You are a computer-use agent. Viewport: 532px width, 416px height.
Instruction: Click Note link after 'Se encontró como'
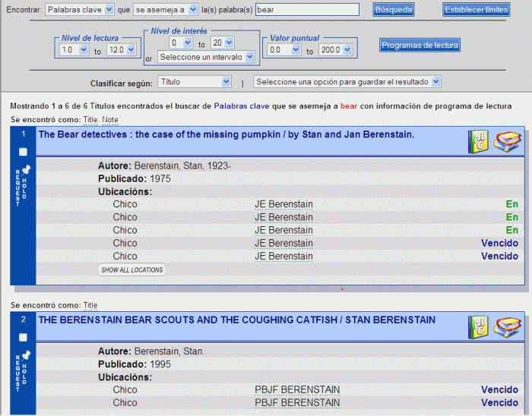point(110,120)
